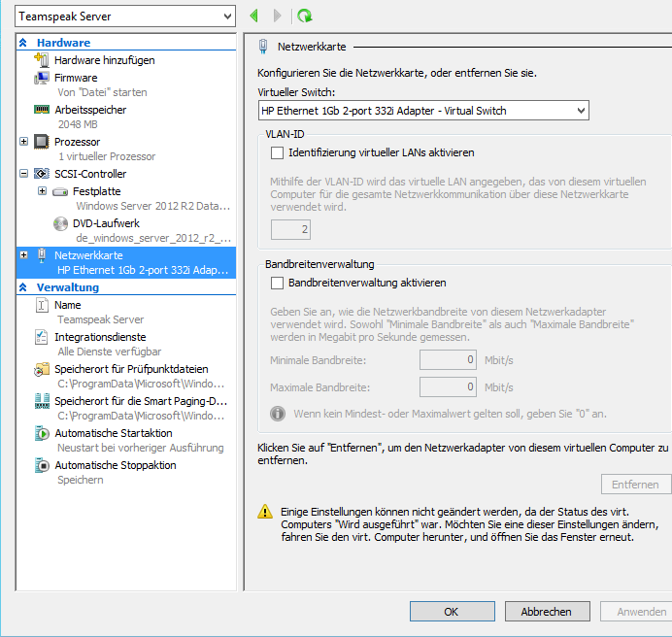The width and height of the screenshot is (672, 637).
Task: Collapse the SCSI-Controller tree node
Action: (x=24, y=173)
